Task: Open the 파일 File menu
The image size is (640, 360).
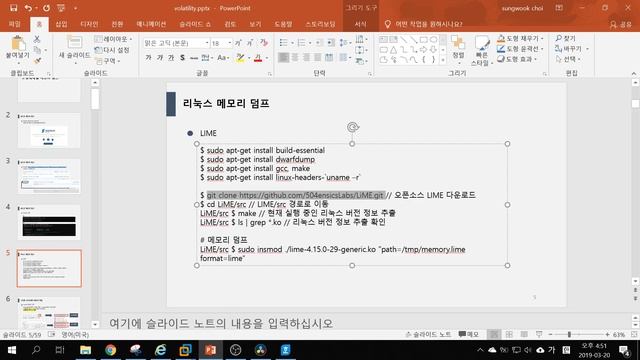Action: point(15,24)
